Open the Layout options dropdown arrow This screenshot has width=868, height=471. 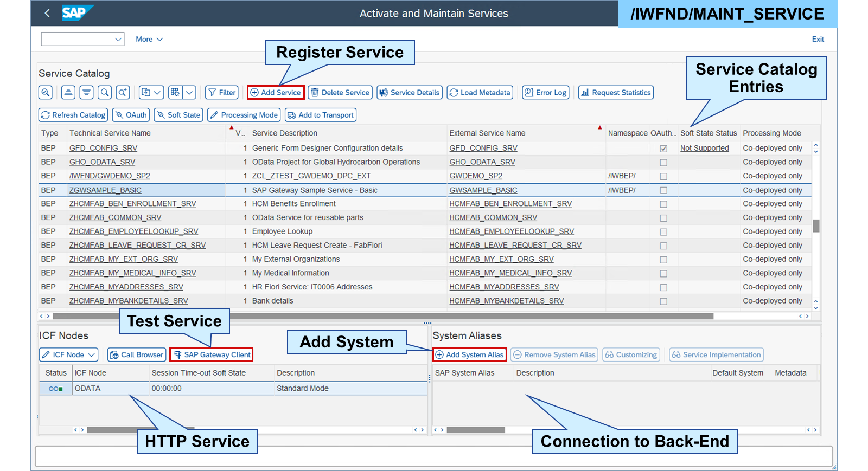[189, 93]
